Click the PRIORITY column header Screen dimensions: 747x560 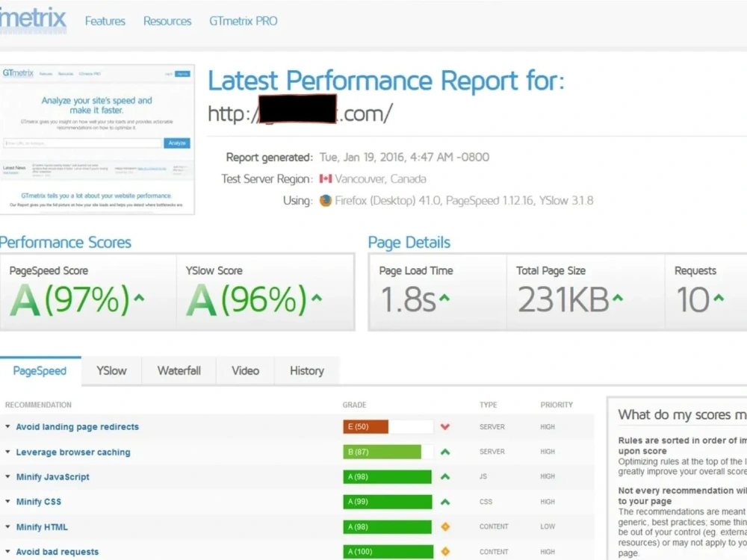pos(557,405)
